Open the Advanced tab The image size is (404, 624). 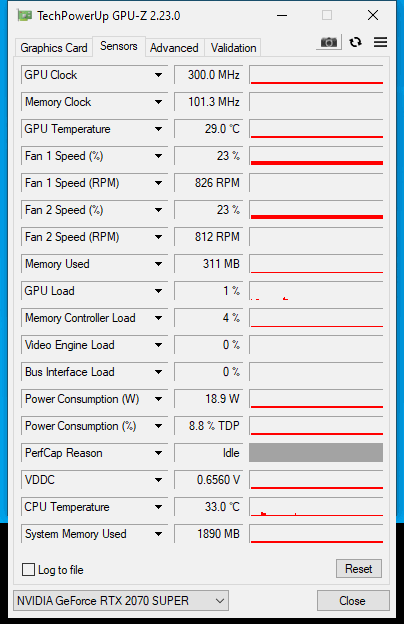(174, 48)
